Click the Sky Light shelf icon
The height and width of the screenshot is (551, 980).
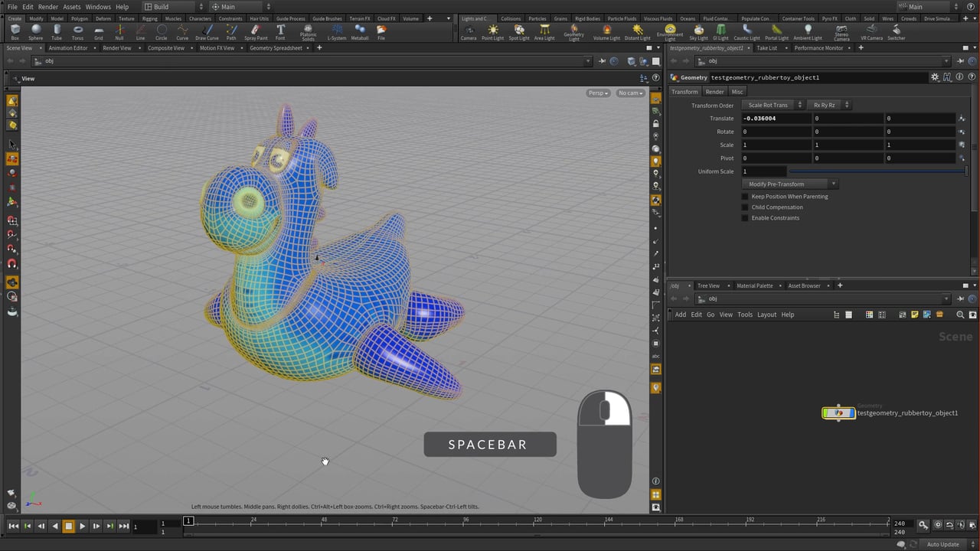pos(698,31)
